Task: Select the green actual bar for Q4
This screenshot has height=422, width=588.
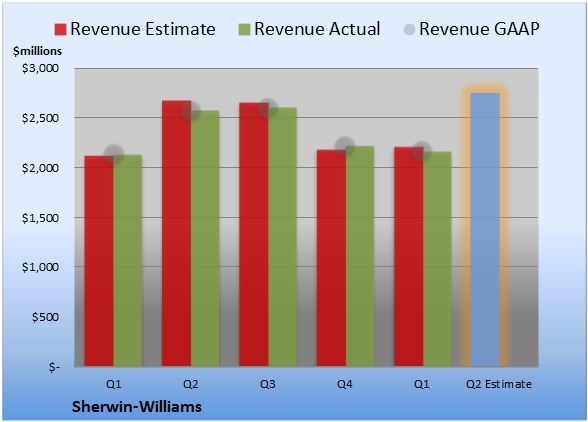Action: [360, 256]
